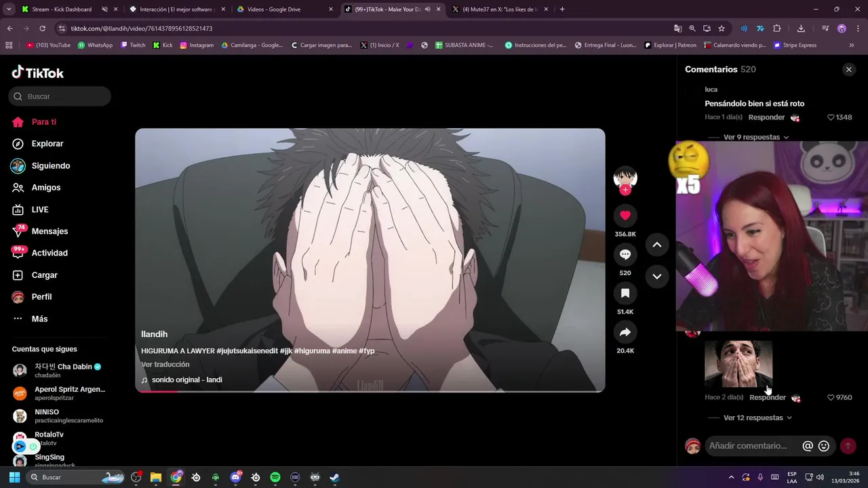
Task: Expand Ver 12 respuestas thread
Action: 757,418
